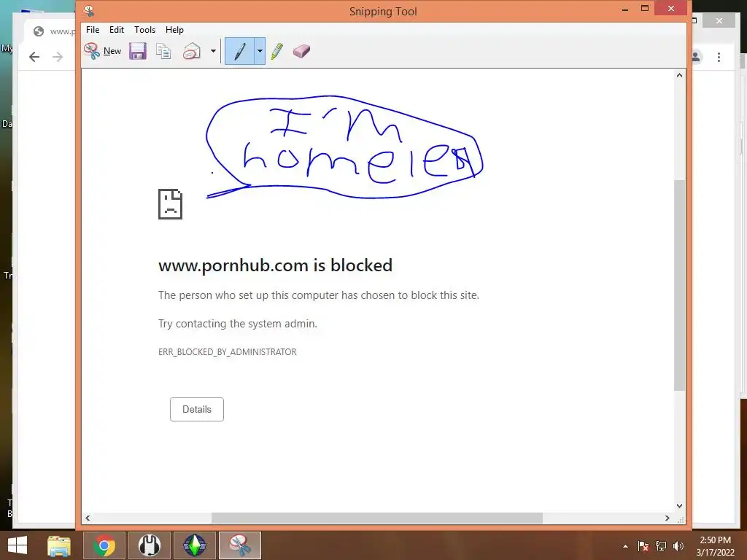The width and height of the screenshot is (747, 560).
Task: Click horizontal scrollbar right arrow
Action: [x=667, y=518]
